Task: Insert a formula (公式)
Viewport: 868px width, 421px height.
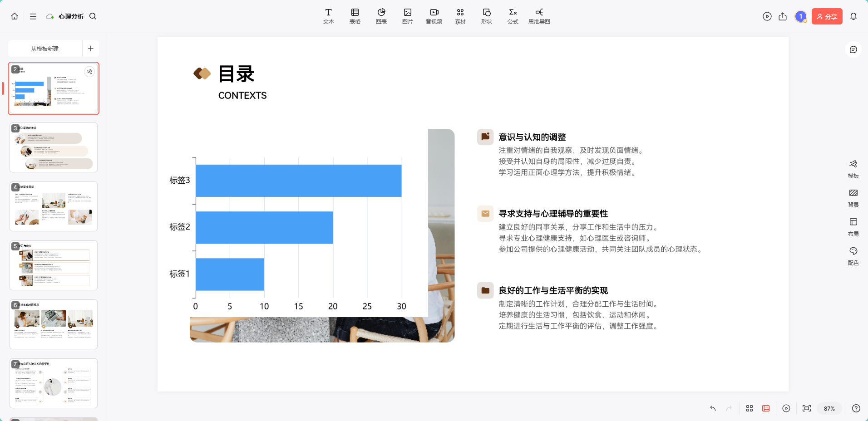Action: click(513, 16)
